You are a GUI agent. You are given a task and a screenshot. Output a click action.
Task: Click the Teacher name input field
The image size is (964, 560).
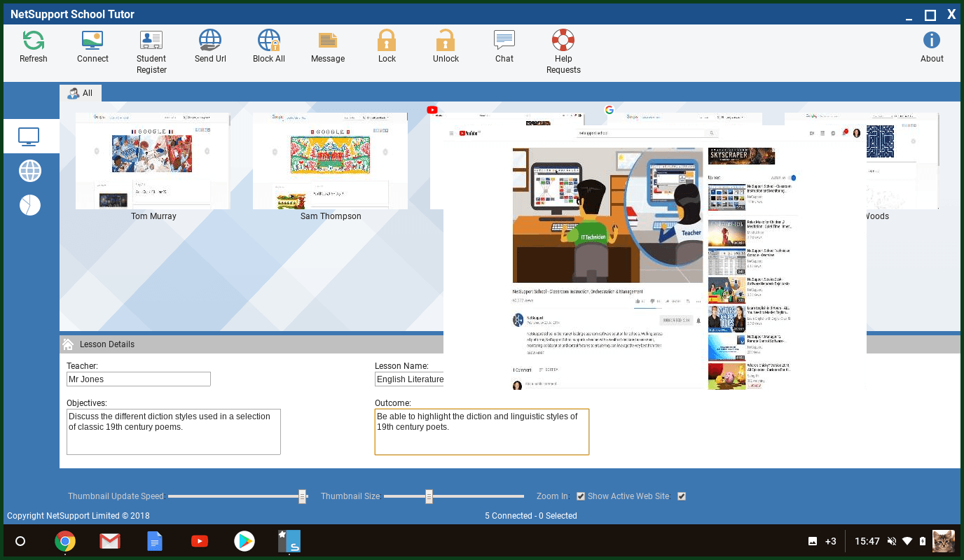(x=139, y=379)
